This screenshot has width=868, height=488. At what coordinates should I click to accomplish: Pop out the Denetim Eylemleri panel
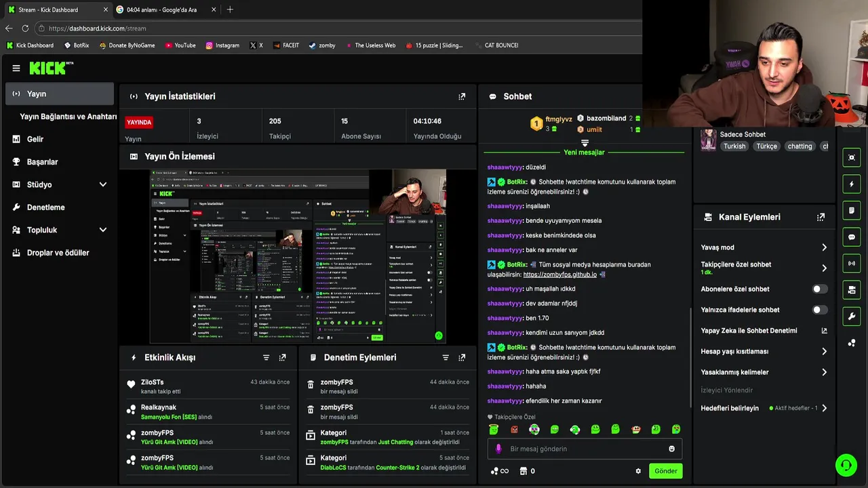click(462, 357)
